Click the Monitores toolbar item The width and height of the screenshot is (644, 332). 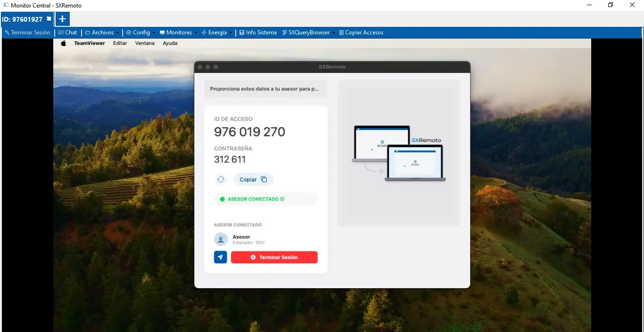(176, 32)
